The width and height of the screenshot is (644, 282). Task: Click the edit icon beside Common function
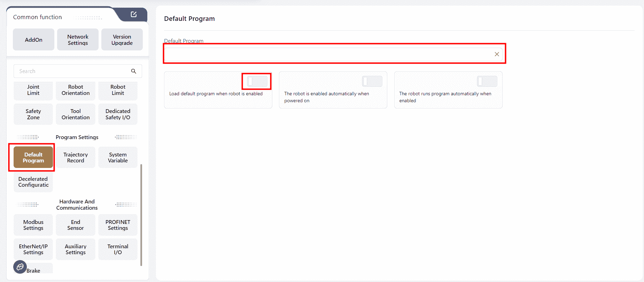coord(133,15)
